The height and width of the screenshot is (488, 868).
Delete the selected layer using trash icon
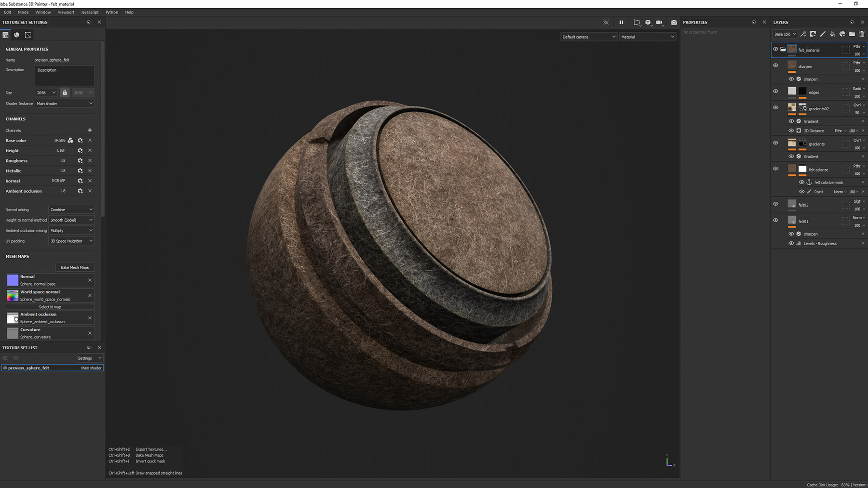[x=862, y=34]
